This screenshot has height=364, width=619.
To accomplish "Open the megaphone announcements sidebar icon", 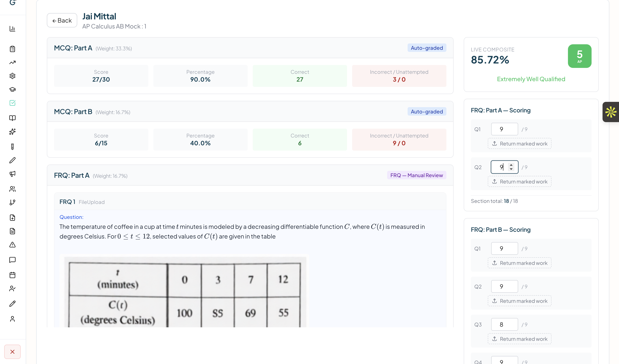I will point(12,174).
